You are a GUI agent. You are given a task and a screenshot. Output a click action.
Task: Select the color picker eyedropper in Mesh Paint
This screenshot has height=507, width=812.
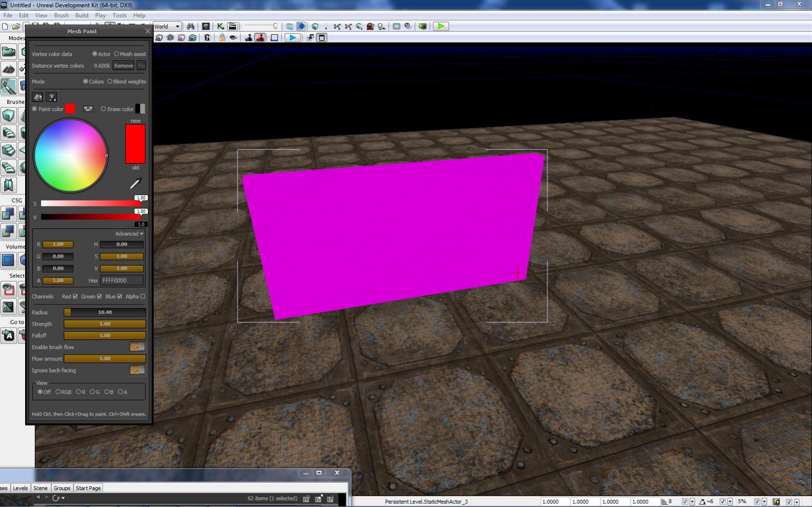coord(136,183)
